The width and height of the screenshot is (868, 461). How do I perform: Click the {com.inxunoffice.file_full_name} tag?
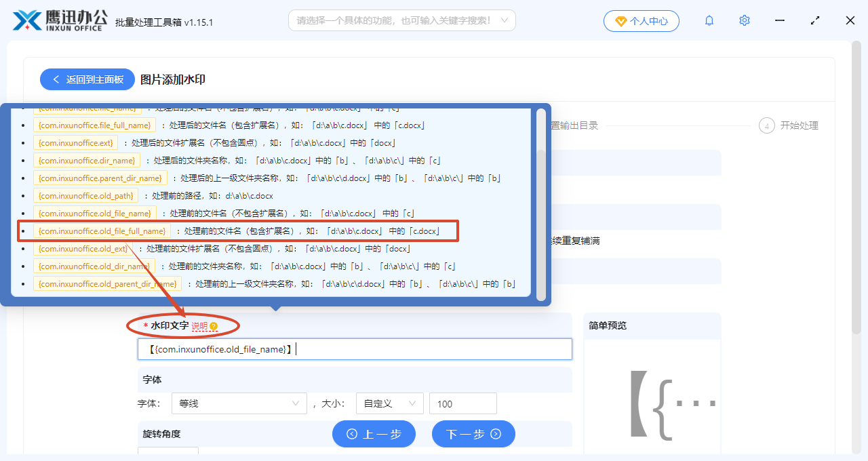pos(94,125)
